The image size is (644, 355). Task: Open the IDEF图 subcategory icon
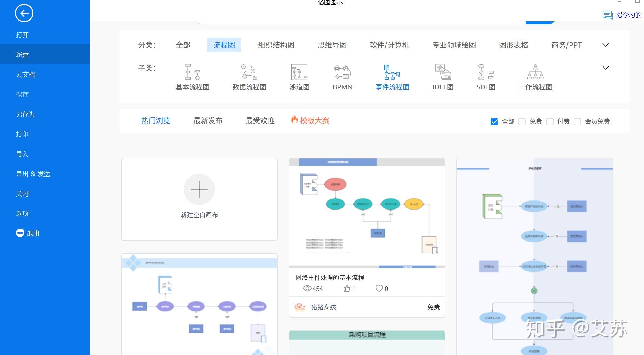tap(442, 72)
